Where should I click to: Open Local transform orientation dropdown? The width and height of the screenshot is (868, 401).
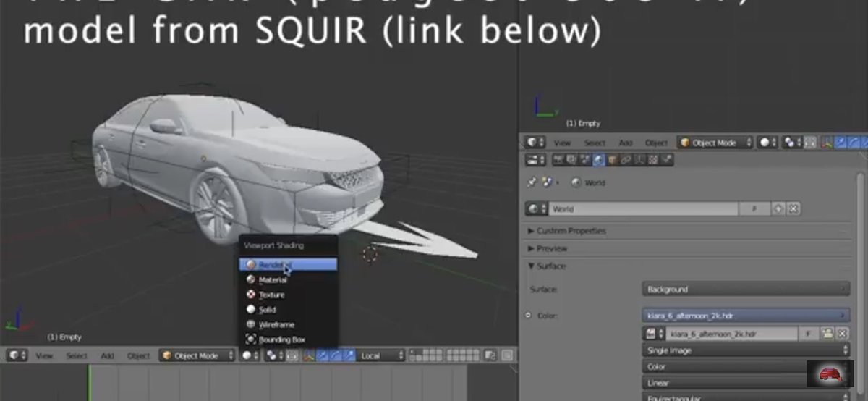[381, 355]
